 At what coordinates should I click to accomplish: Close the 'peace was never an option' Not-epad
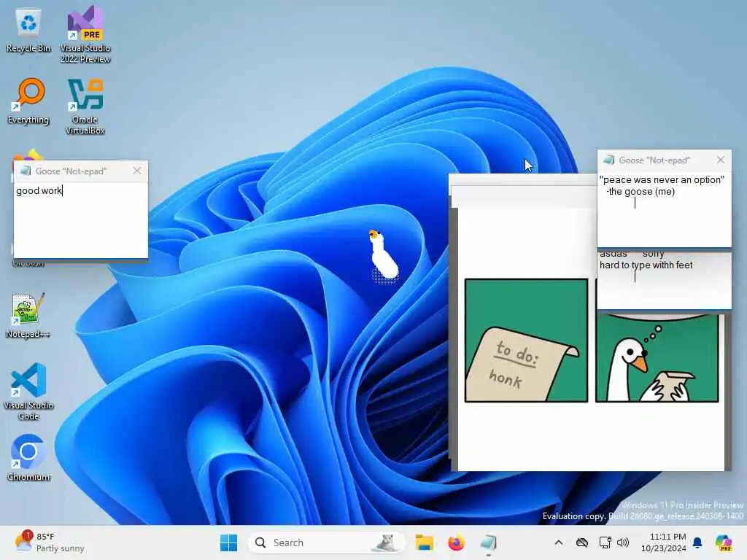(721, 160)
